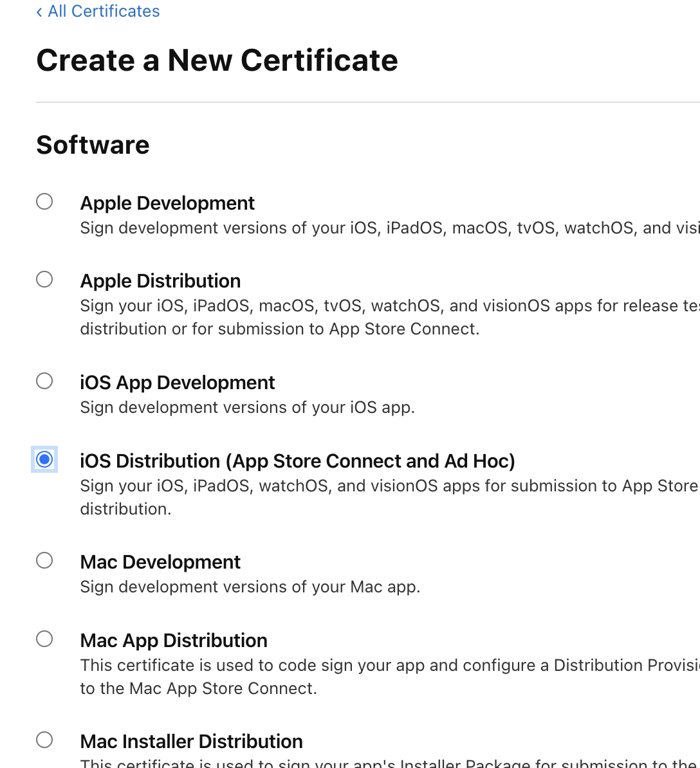This screenshot has height=768, width=700.
Task: Click 'to the Mac App Store Connect.' text
Action: 198,689
